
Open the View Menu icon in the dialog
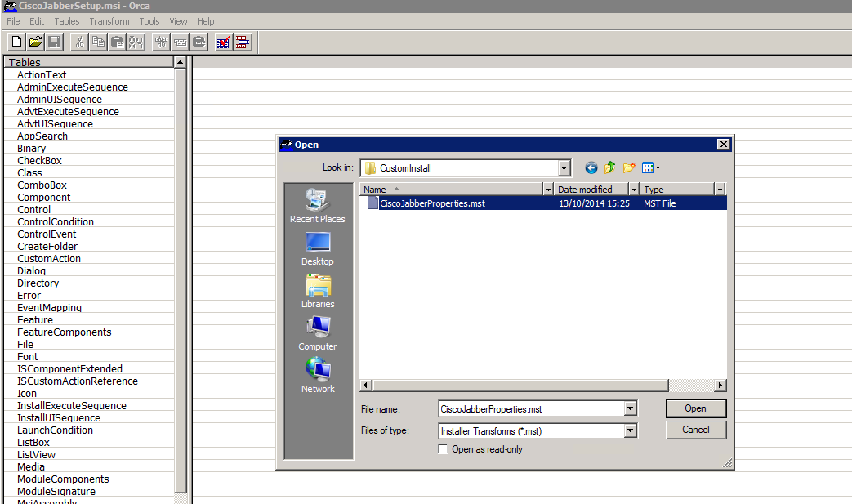(x=650, y=167)
